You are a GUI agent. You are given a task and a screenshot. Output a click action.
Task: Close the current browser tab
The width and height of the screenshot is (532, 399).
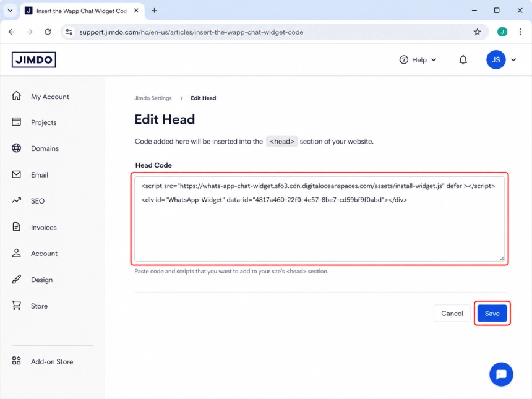[x=136, y=11]
